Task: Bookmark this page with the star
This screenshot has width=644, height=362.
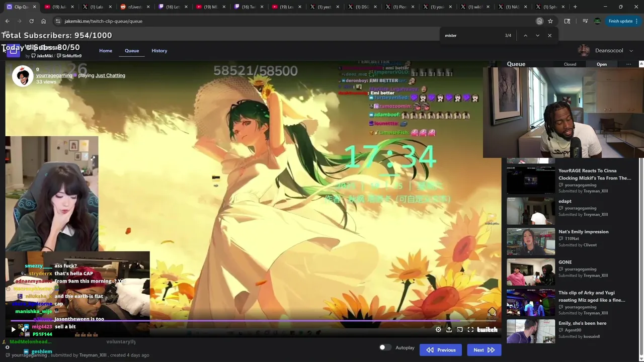Action: click(550, 21)
